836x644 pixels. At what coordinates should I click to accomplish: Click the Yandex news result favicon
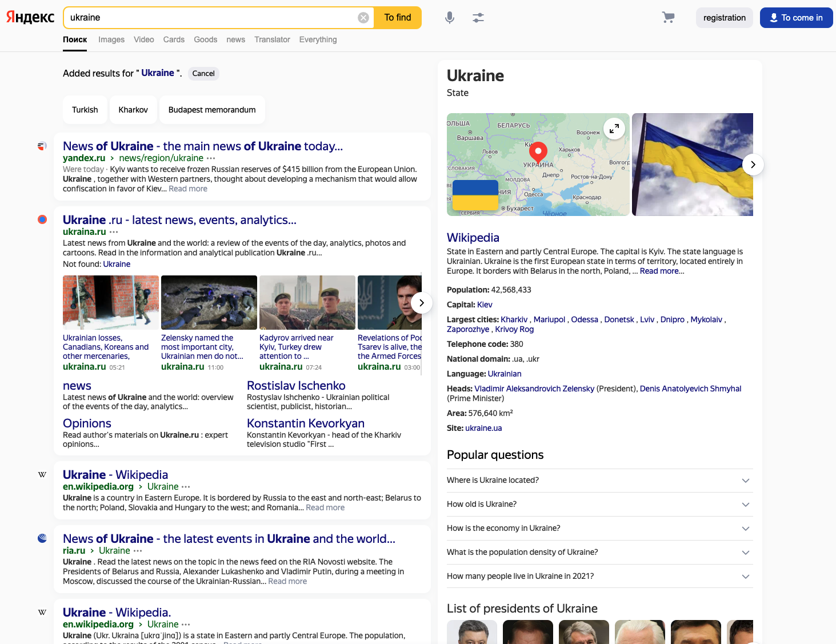42,146
